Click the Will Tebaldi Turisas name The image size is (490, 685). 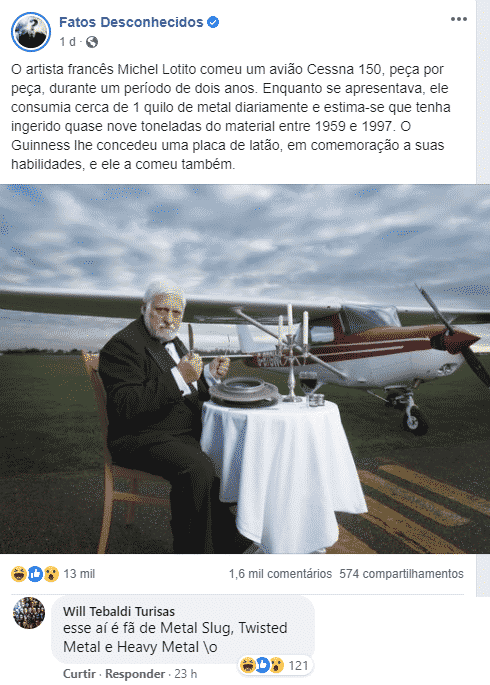119,611
